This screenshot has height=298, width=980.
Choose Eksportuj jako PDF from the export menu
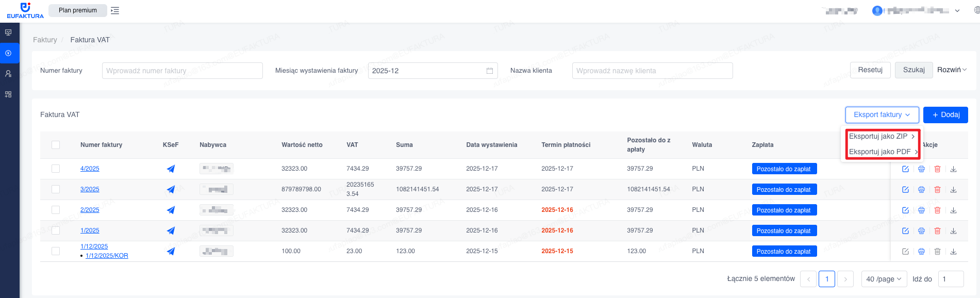tap(883, 152)
